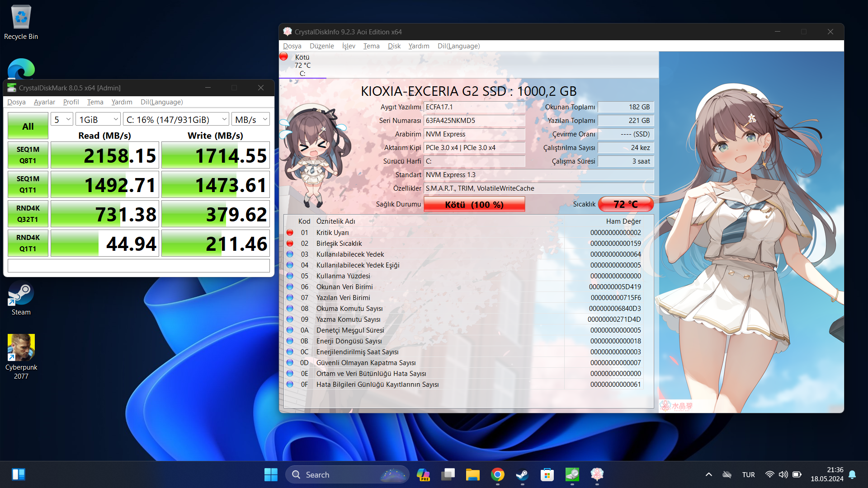Run the SEQ1M Q8T1 test button
Image resolution: width=868 pixels, height=488 pixels.
click(x=28, y=155)
